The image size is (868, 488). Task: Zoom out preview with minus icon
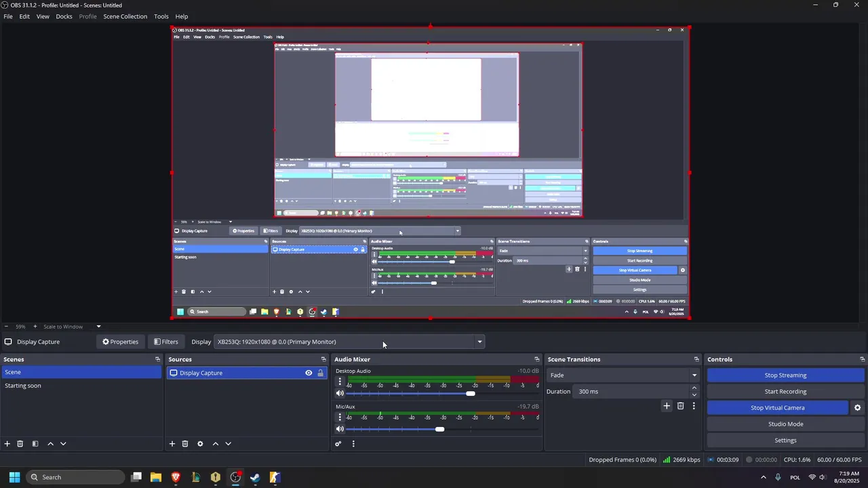6,327
